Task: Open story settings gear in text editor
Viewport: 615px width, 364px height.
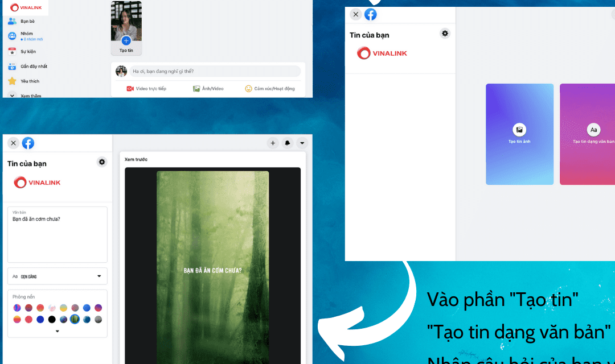Action: coord(102,162)
